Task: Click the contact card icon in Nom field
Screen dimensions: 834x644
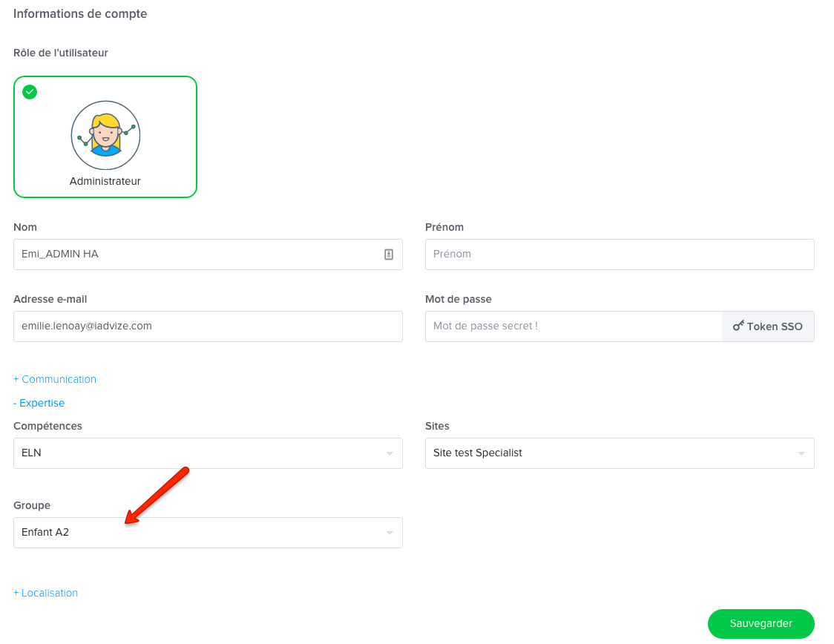Action: [x=389, y=254]
